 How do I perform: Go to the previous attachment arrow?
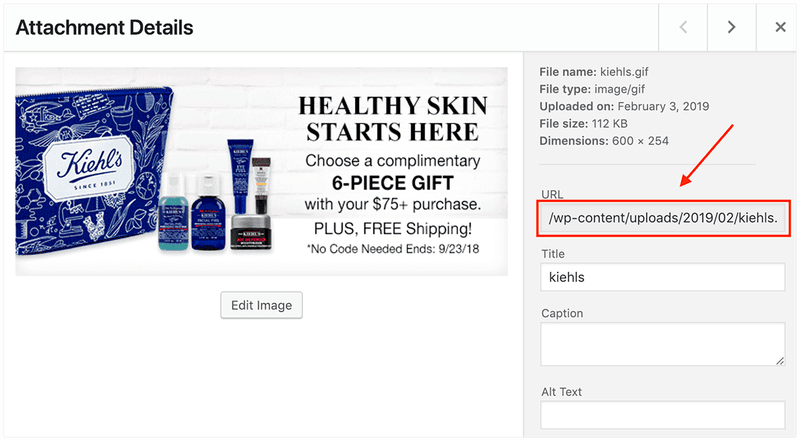683,27
